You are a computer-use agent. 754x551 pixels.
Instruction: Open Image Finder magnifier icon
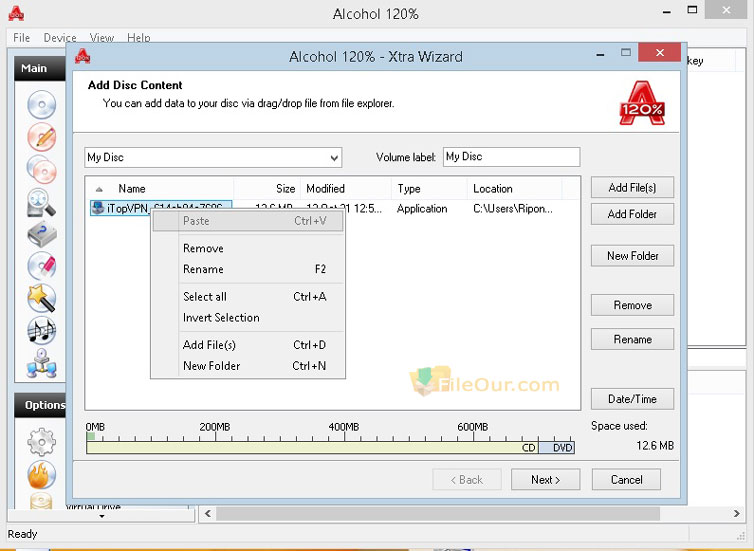pyautogui.click(x=42, y=202)
